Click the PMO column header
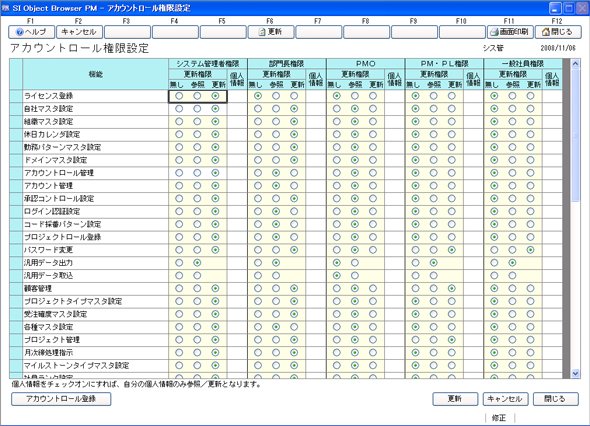The width and height of the screenshot is (590, 426). (366, 64)
